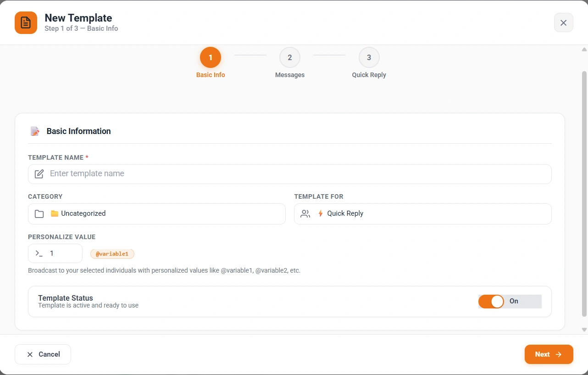The width and height of the screenshot is (588, 375).
Task: Click the 'PERSONALIZE VALUE' label
Action: pyautogui.click(x=62, y=237)
